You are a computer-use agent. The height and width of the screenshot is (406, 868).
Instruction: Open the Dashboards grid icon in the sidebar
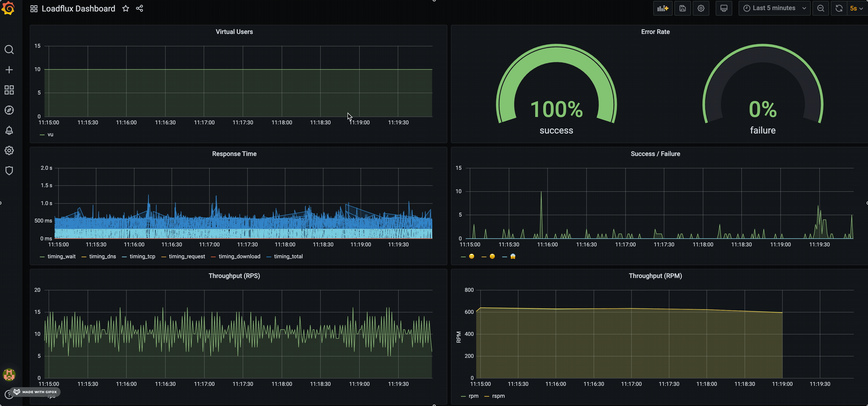(9, 90)
